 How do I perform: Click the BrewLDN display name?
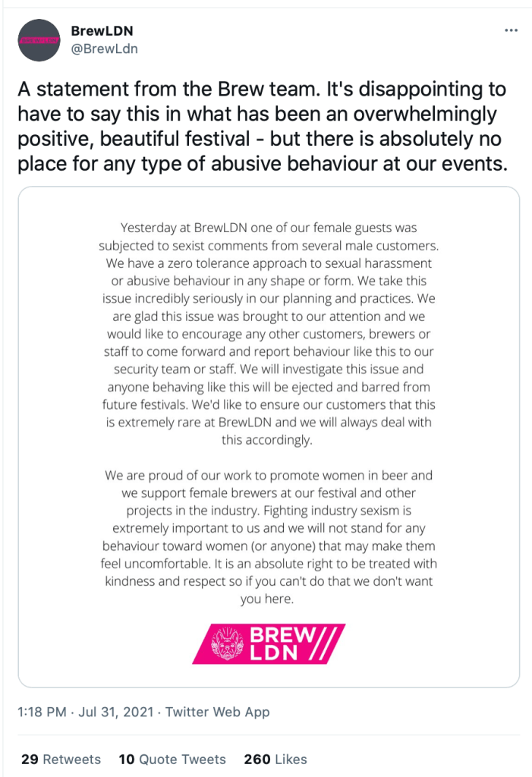point(102,30)
